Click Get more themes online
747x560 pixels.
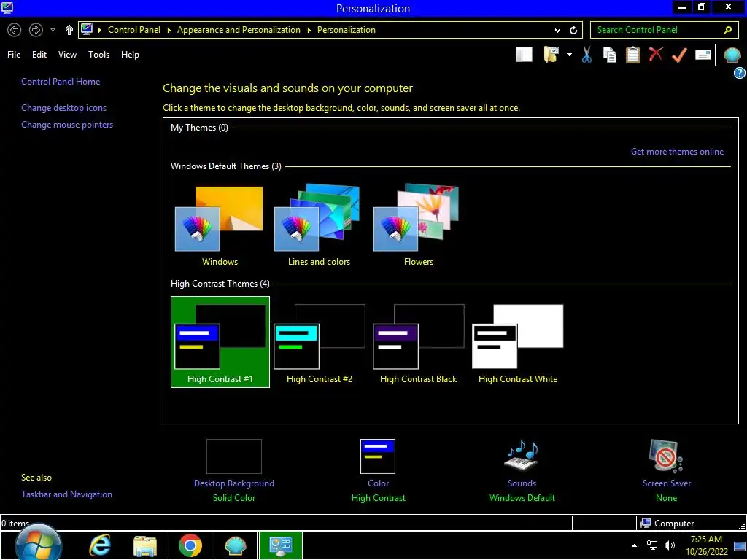[x=677, y=152]
